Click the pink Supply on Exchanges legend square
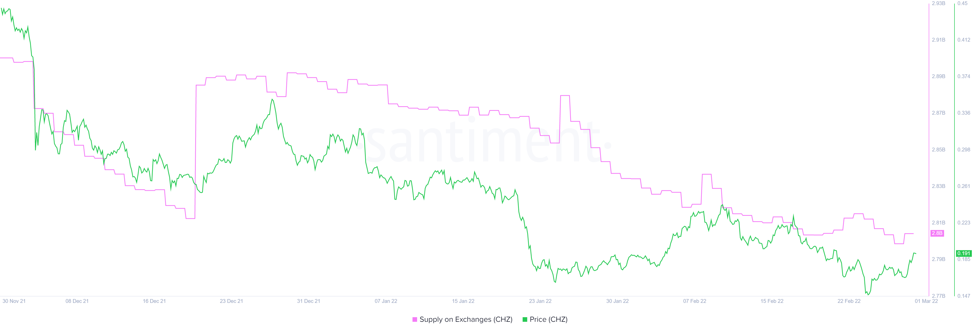 click(x=415, y=319)
